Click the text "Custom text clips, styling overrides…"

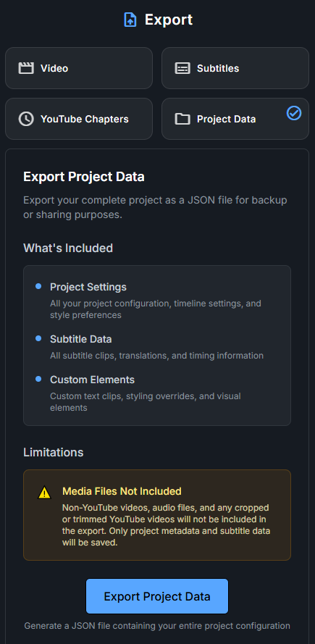(x=146, y=402)
